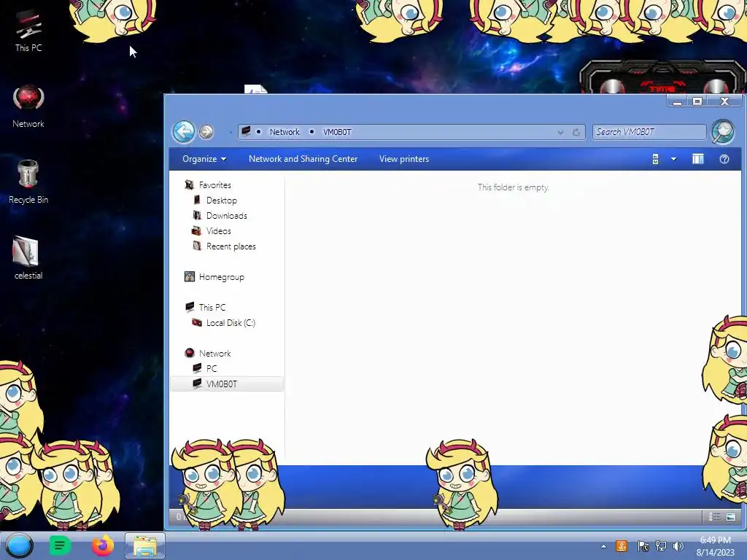
Task: Open the Start orb
Action: tap(20, 545)
